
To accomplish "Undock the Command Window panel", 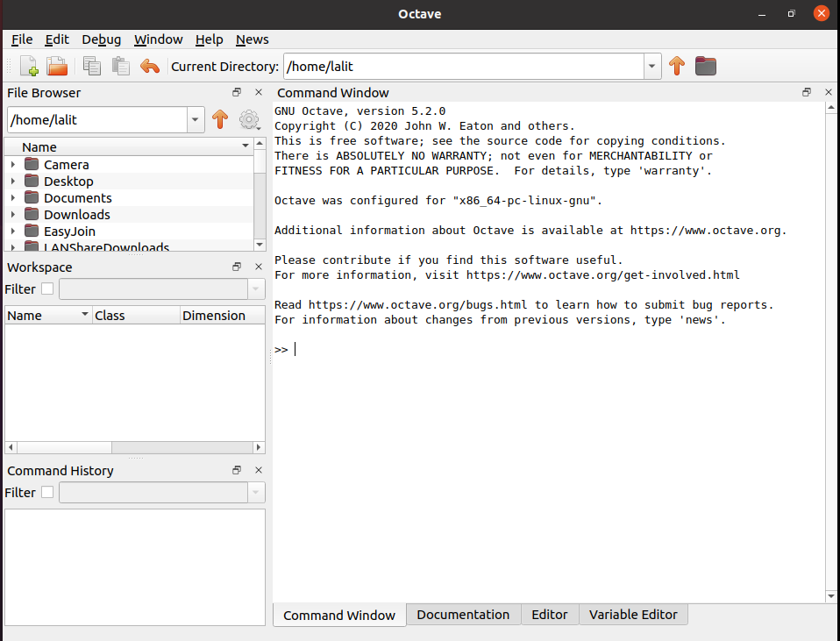I will coord(807,92).
